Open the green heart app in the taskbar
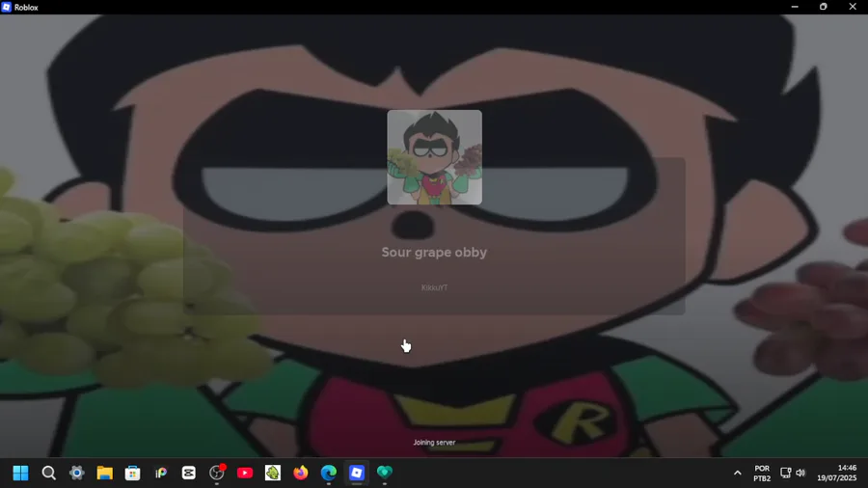 pos(385,473)
